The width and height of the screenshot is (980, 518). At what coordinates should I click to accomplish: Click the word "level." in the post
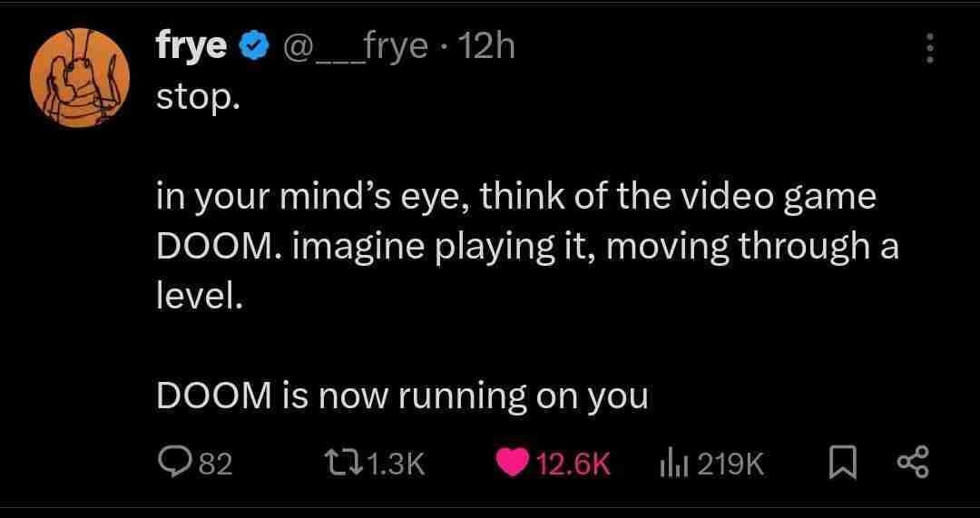point(200,297)
